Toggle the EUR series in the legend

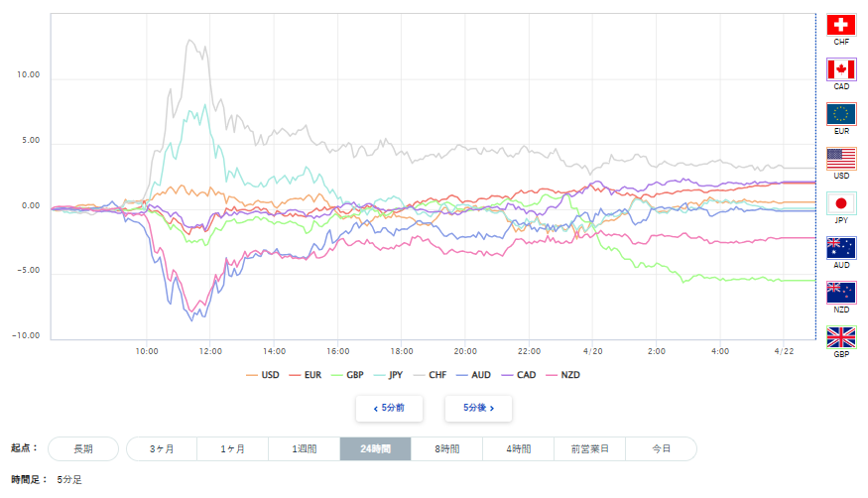pos(306,375)
